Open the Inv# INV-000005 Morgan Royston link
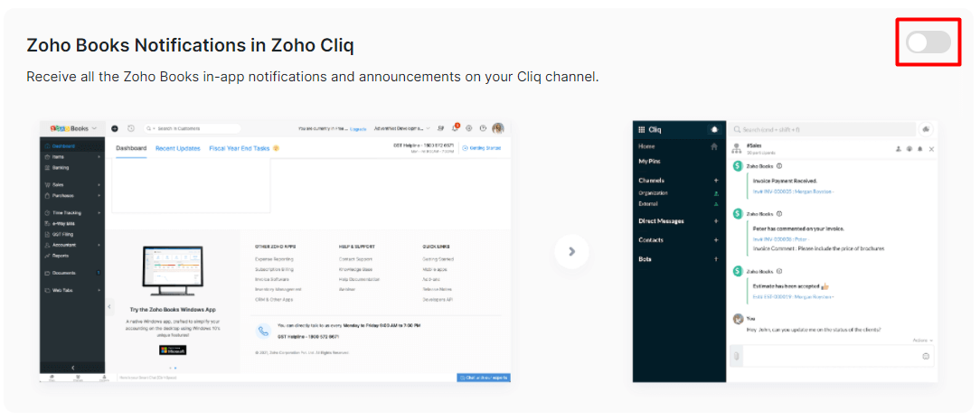The image size is (980, 420). (793, 191)
